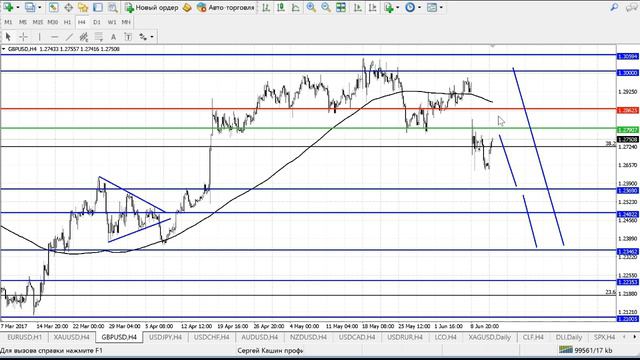Select the Fibonacci Retracement tool

tap(98, 37)
